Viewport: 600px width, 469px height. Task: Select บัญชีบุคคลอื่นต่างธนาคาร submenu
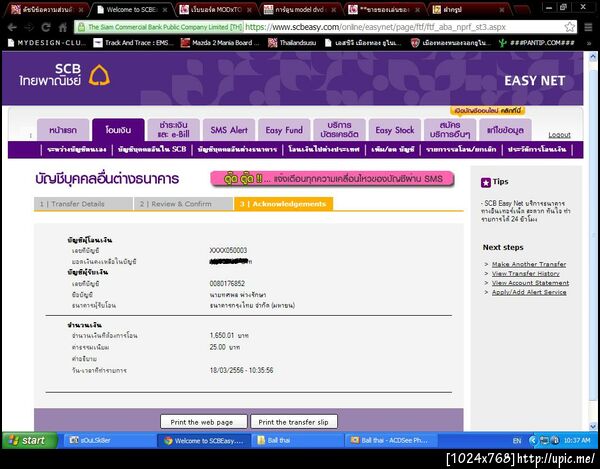237,150
